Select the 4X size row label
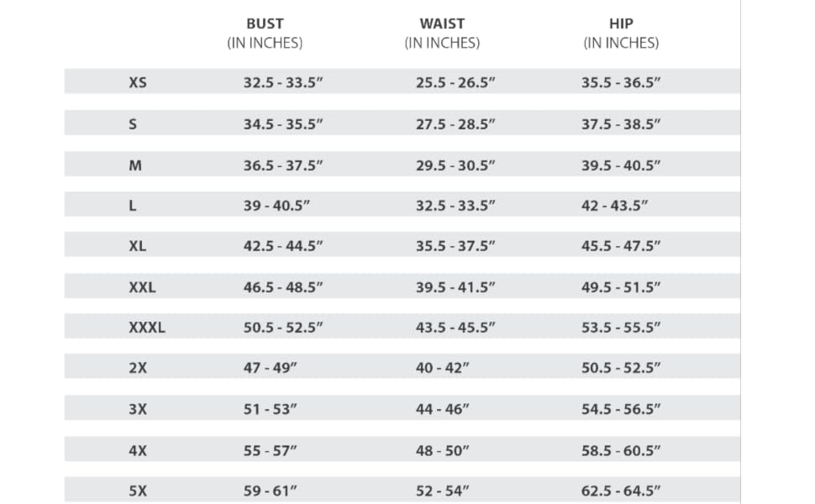The width and height of the screenshot is (815, 504). click(x=138, y=450)
